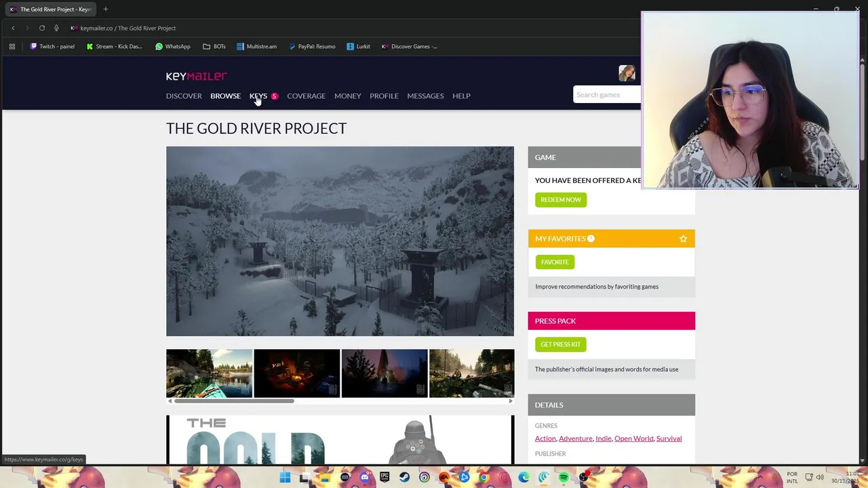The height and width of the screenshot is (488, 868).
Task: Open the Lurkit bookmark
Action: click(358, 46)
